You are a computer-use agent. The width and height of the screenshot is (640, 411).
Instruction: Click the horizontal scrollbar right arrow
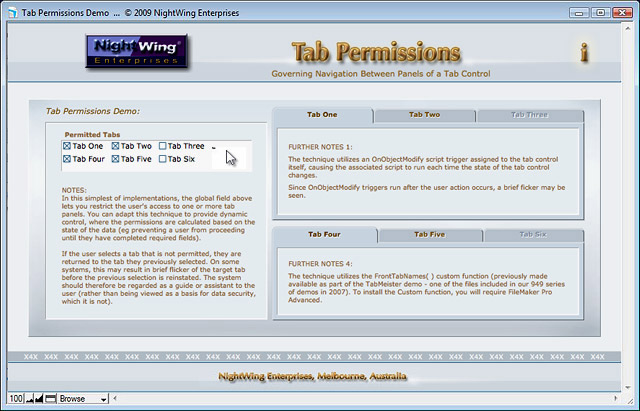(x=616, y=398)
